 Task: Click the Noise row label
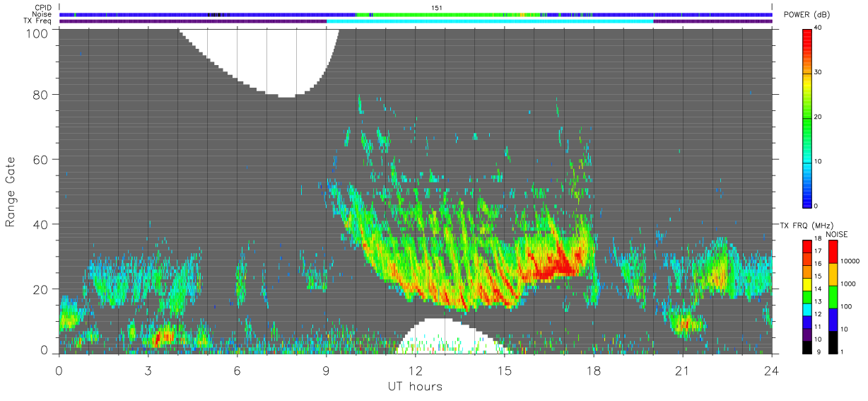pyautogui.click(x=43, y=14)
